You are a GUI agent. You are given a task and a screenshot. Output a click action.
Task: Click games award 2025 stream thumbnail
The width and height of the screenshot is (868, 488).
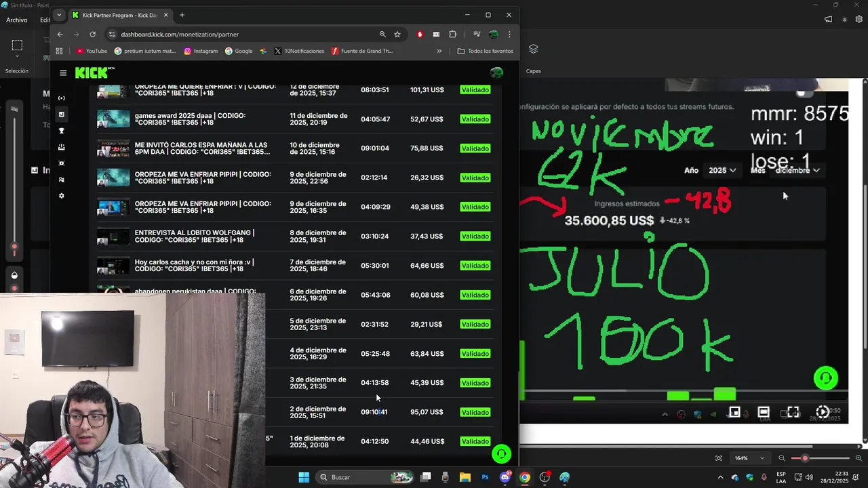113,119
